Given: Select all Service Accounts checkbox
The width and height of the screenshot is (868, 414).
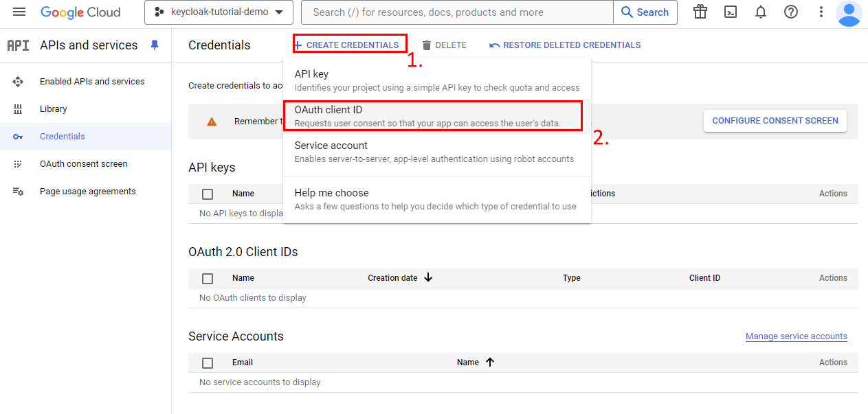Looking at the screenshot, I should pyautogui.click(x=208, y=363).
